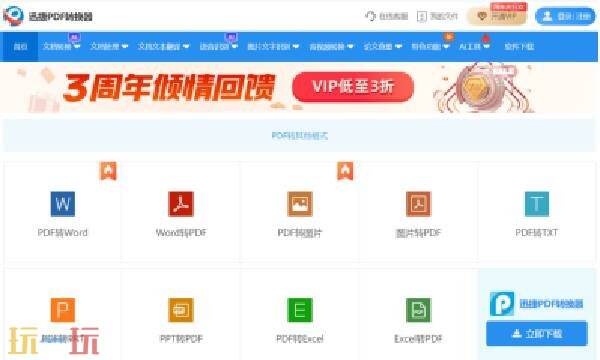Click the download arrow icon in 立即下载 button

tap(517, 334)
